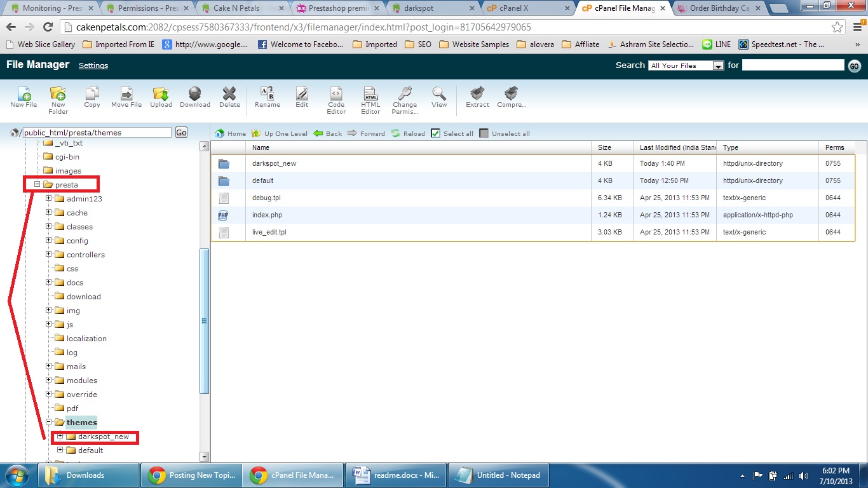Click the index.php file icon
868x488 pixels.
(x=223, y=215)
